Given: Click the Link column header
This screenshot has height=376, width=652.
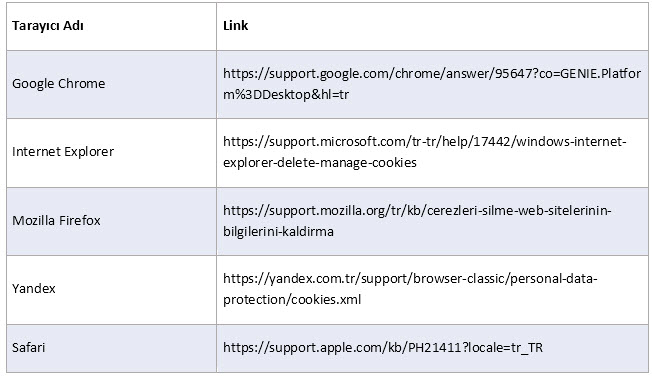Looking at the screenshot, I should (235, 26).
